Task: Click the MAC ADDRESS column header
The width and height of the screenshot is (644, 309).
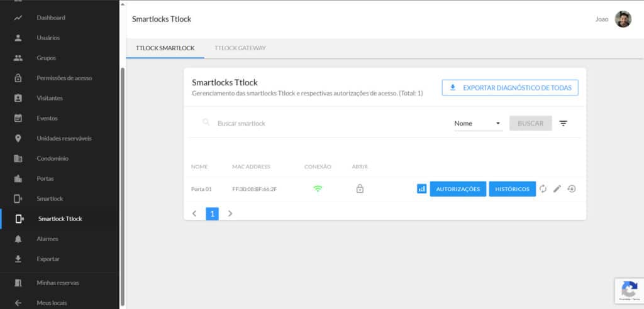Action: click(x=252, y=166)
